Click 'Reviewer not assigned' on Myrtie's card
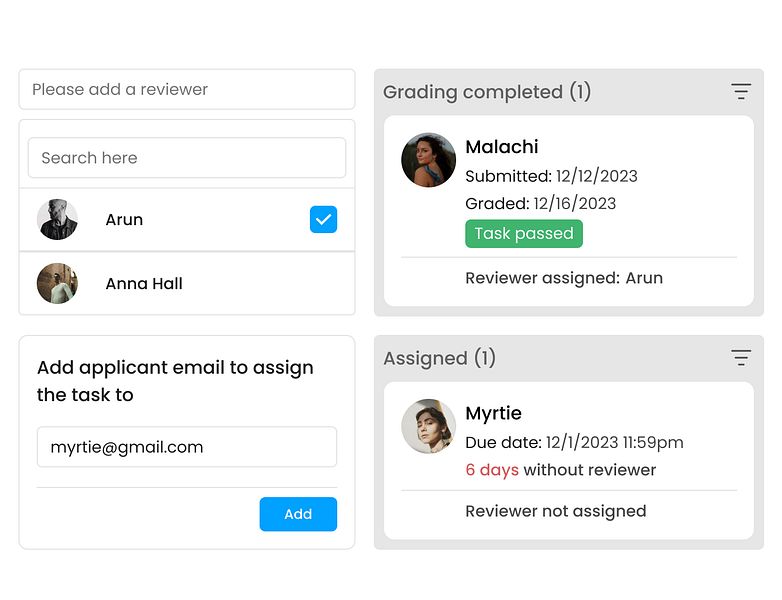Image resolution: width=782 pixels, height=600 pixels. [x=555, y=511]
